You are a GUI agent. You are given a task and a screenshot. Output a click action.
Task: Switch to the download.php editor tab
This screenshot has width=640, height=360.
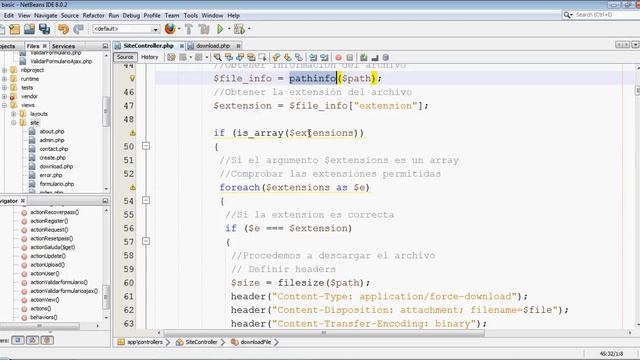(213, 46)
